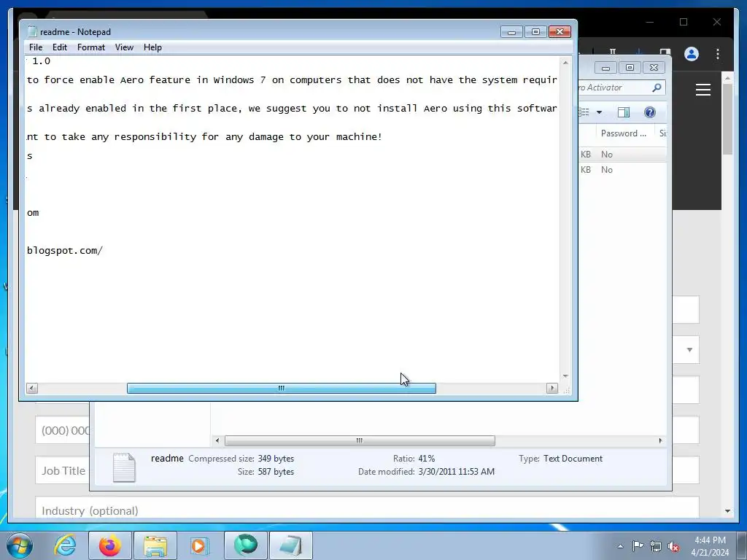Minimize the Notepad window
This screenshot has height=560, width=747.
[511, 32]
